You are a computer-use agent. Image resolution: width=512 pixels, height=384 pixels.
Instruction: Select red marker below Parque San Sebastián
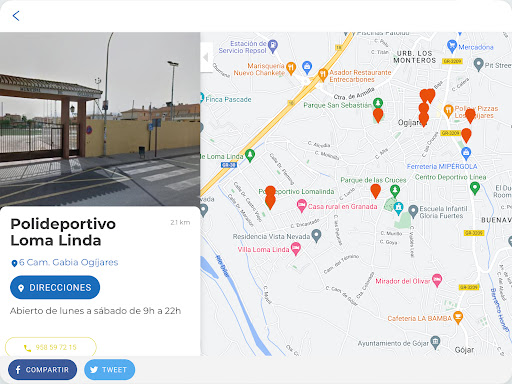(378, 115)
